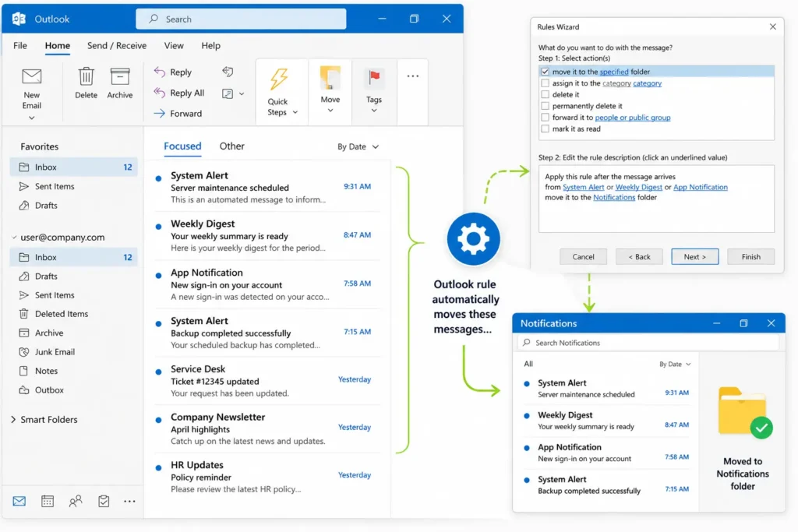The height and width of the screenshot is (532, 798).
Task: Open the 'Company Newsletter' email
Action: [268, 428]
